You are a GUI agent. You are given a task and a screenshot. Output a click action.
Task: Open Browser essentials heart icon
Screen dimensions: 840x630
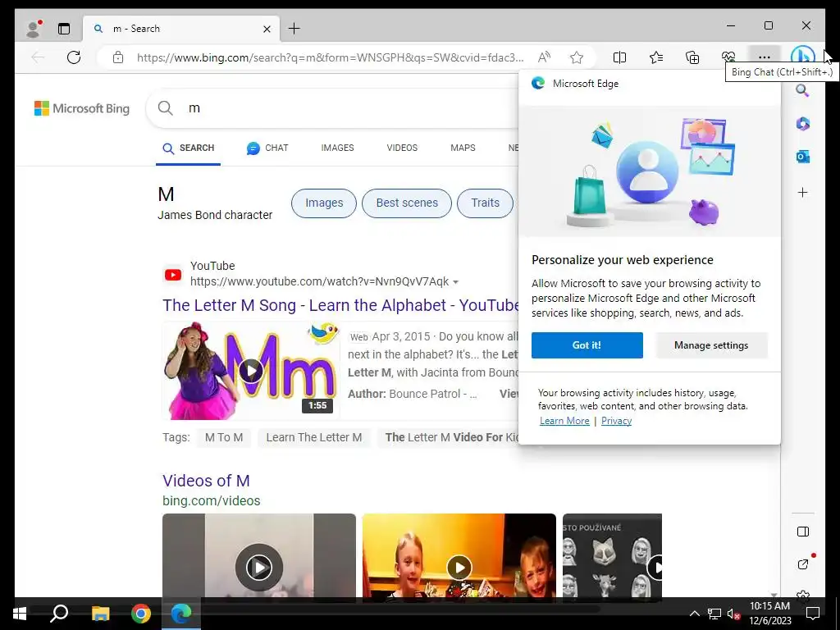pyautogui.click(x=728, y=57)
